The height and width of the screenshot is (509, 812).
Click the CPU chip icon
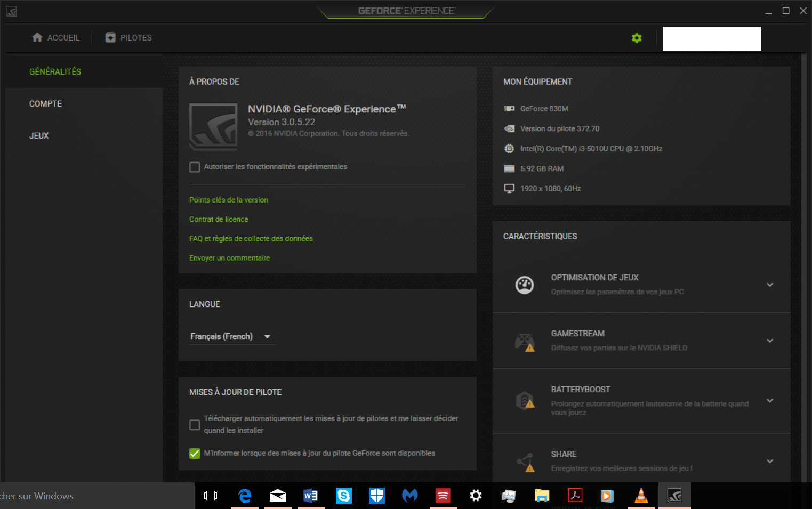tap(509, 149)
